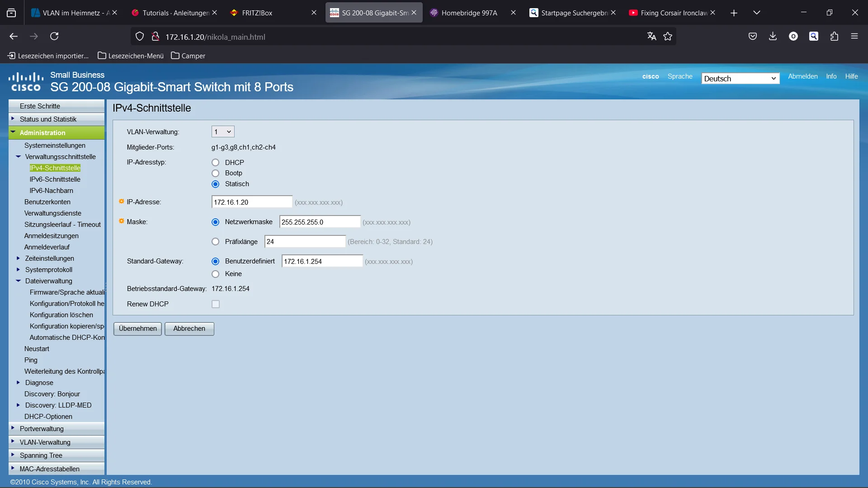Select the DHCP address type radio
This screenshot has width=868, height=488.
pyautogui.click(x=216, y=163)
